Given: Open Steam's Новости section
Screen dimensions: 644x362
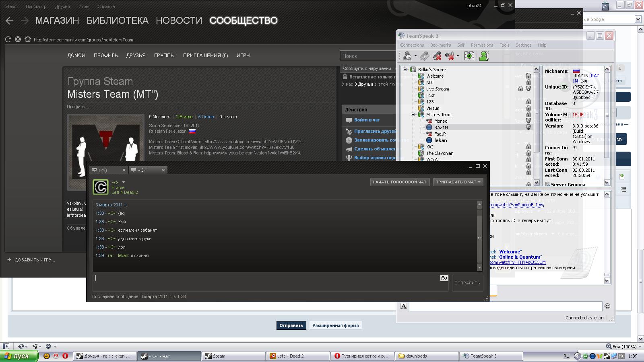Looking at the screenshot, I should [179, 21].
